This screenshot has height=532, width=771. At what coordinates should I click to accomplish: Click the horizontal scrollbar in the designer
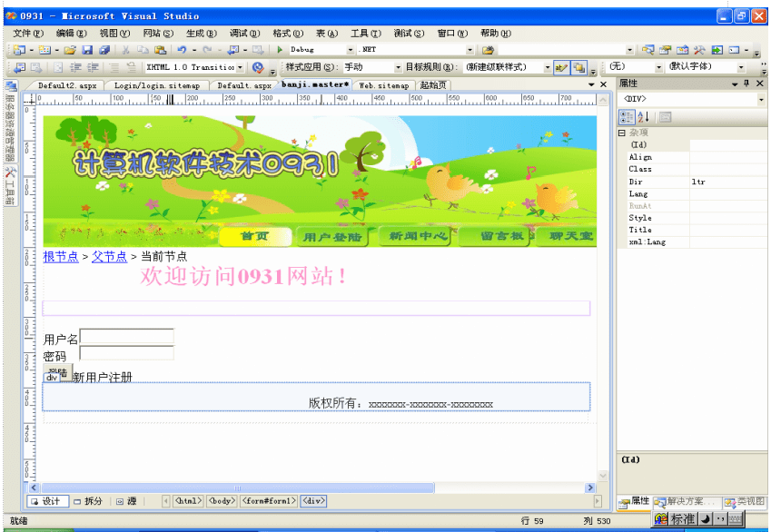click(238, 488)
